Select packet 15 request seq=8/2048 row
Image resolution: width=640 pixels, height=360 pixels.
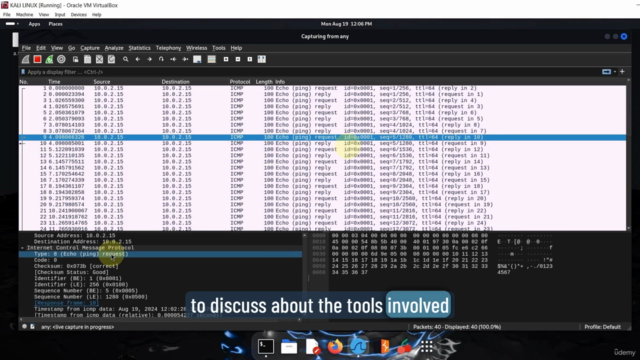pos(322,174)
